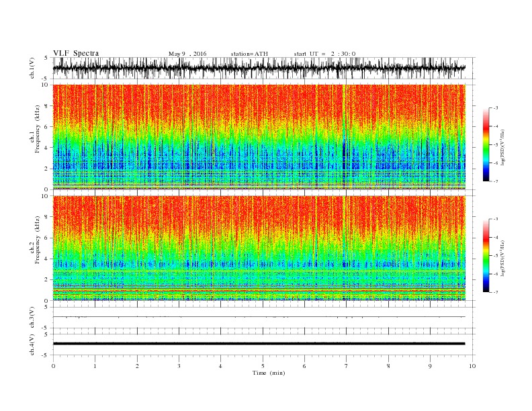Viewport: 532px width, 411px height.
Task: Click time axis tick label "6"
Action: 304,366
